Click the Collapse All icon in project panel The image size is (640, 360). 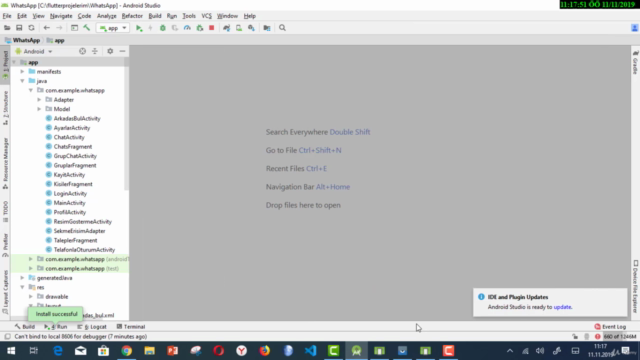tap(95, 51)
